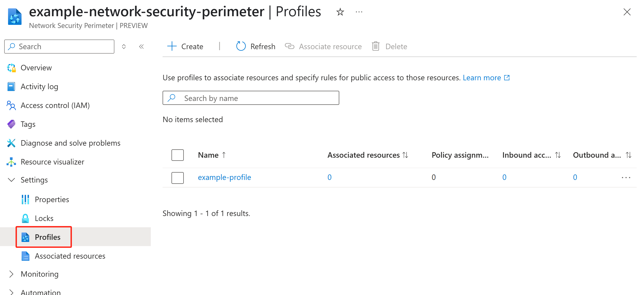Open Diagnose and solve problems
Screen dimensions: 644x295
pos(70,143)
